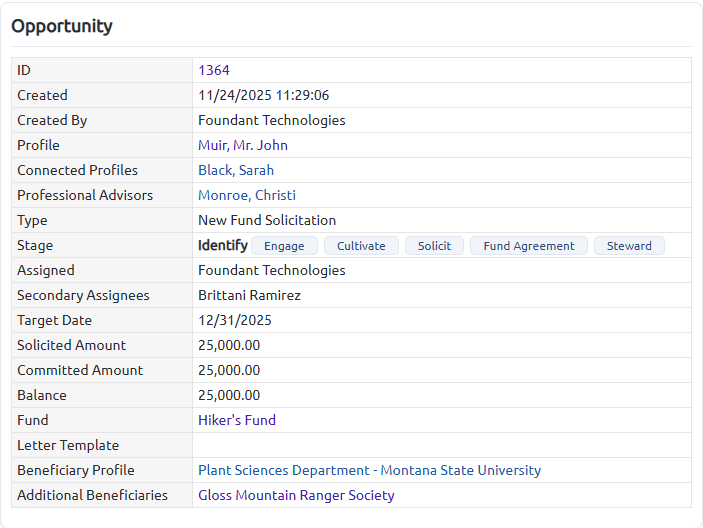The image size is (703, 528).
Task: Click the Connected Profiles label
Action: pyautogui.click(x=77, y=170)
